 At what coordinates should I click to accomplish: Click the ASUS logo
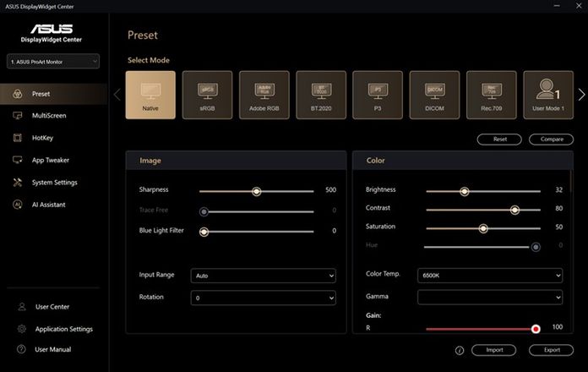[x=52, y=29]
